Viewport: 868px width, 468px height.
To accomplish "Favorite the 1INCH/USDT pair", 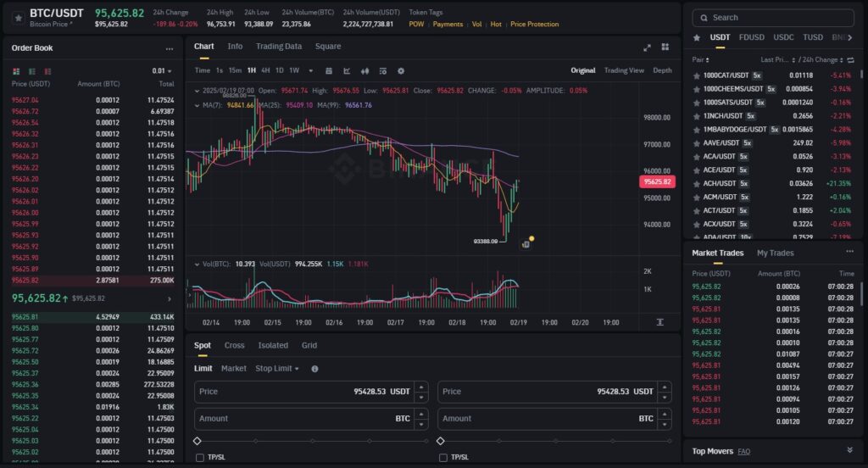I will pos(697,116).
